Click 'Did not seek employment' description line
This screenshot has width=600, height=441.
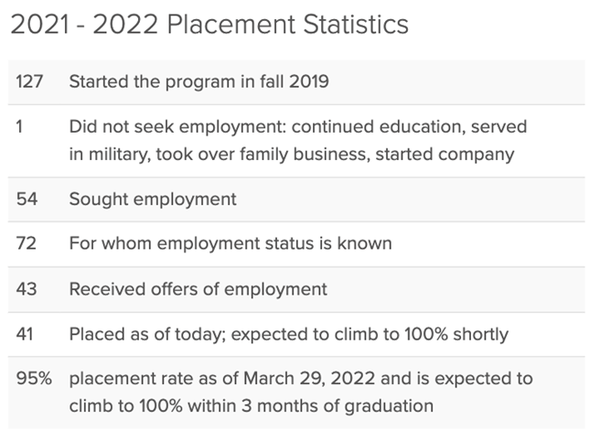tap(298, 127)
